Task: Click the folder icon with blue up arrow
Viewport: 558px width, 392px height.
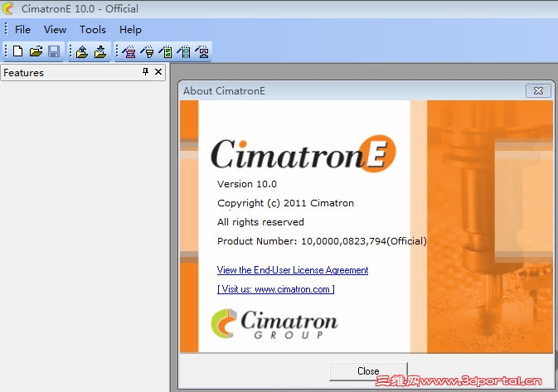Action: coord(82,51)
